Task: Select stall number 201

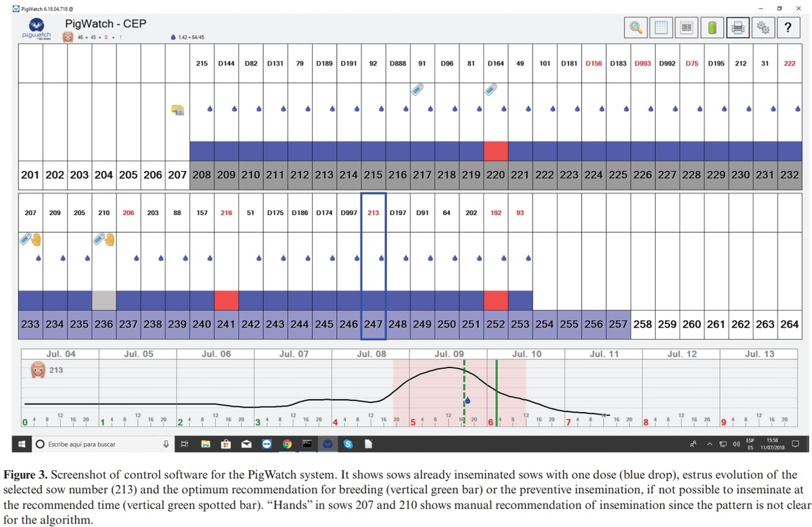Action: (30, 174)
